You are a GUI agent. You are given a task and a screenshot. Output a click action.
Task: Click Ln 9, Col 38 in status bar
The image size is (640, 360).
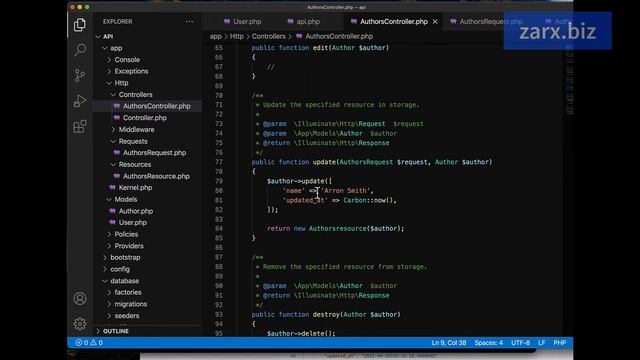tap(449, 342)
